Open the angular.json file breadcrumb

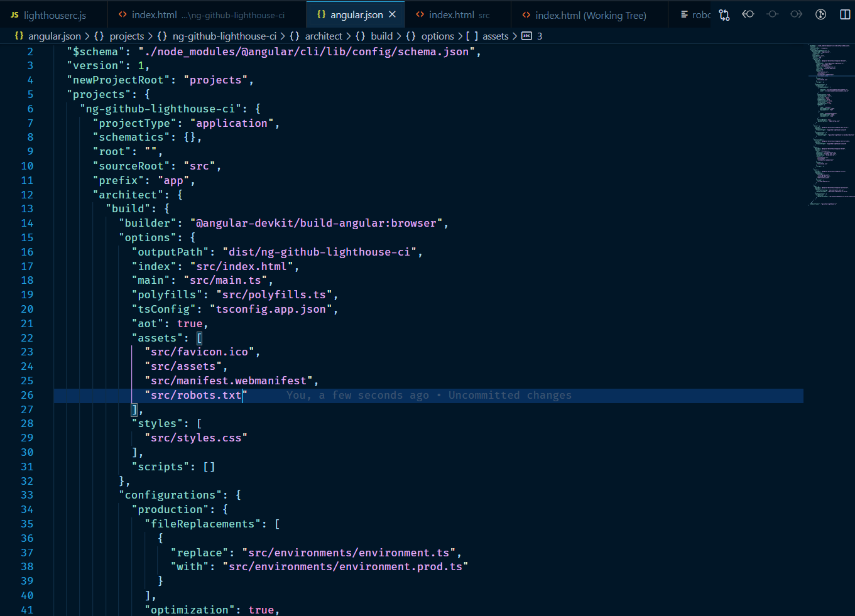click(x=54, y=36)
